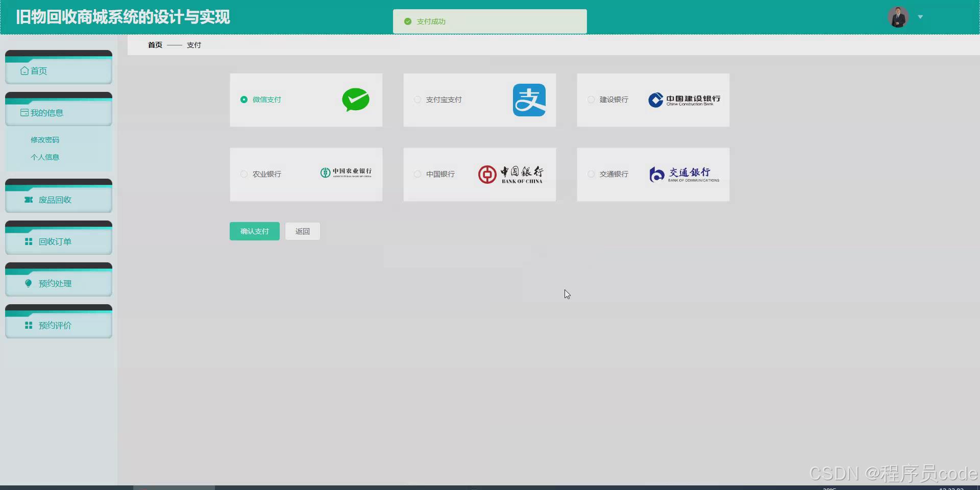The height and width of the screenshot is (490, 980).
Task: Click the 首页 breadcrumb link
Action: [155, 45]
